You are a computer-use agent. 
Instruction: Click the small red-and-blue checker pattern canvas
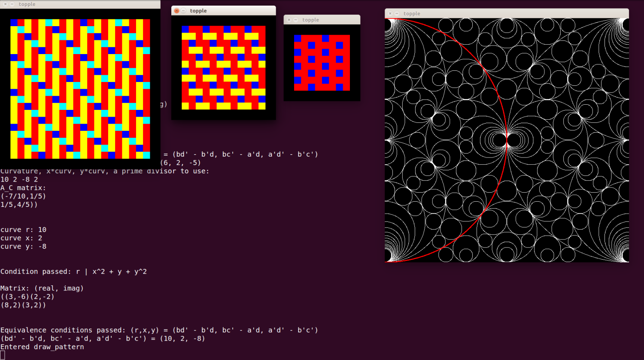coord(322,63)
